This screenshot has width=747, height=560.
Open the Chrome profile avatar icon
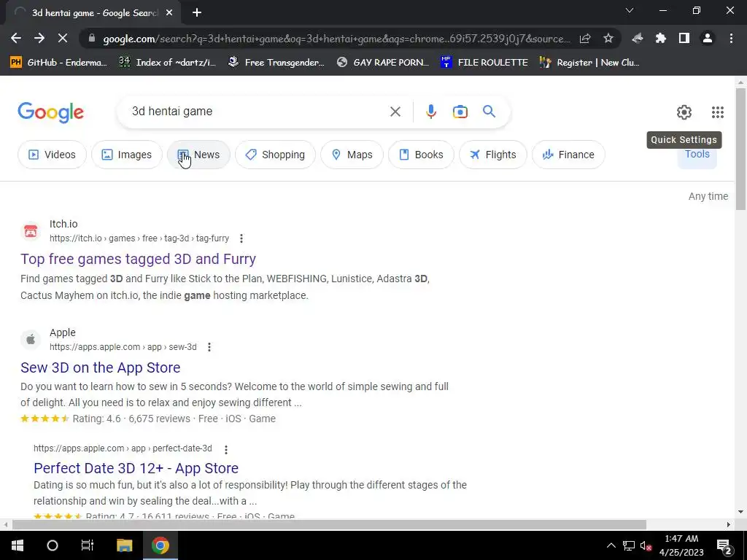(x=708, y=39)
